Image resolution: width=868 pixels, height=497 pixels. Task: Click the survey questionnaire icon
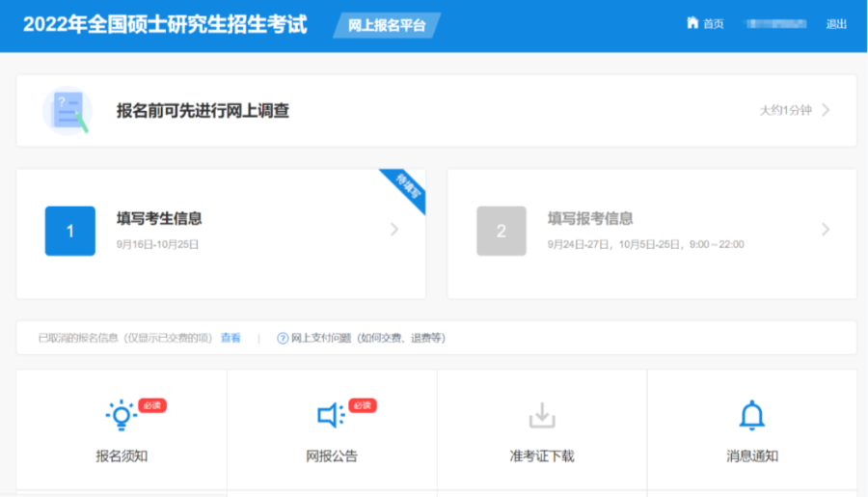pyautogui.click(x=68, y=111)
